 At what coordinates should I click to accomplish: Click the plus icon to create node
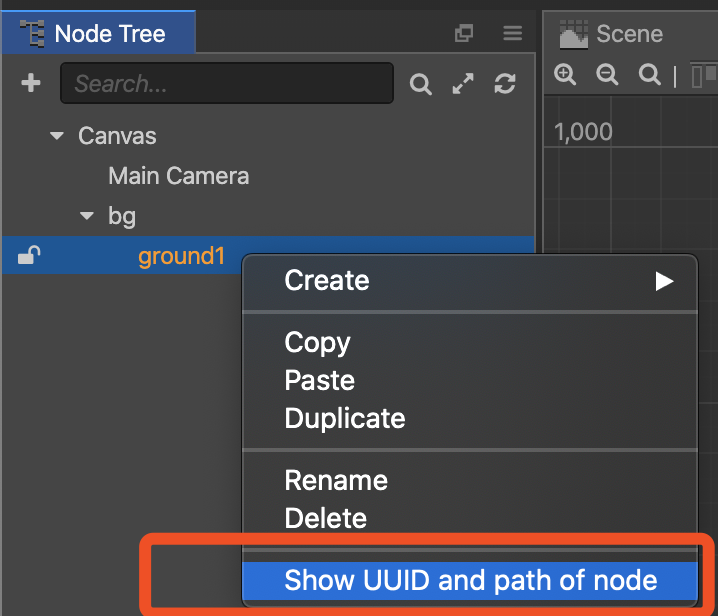pyautogui.click(x=31, y=84)
